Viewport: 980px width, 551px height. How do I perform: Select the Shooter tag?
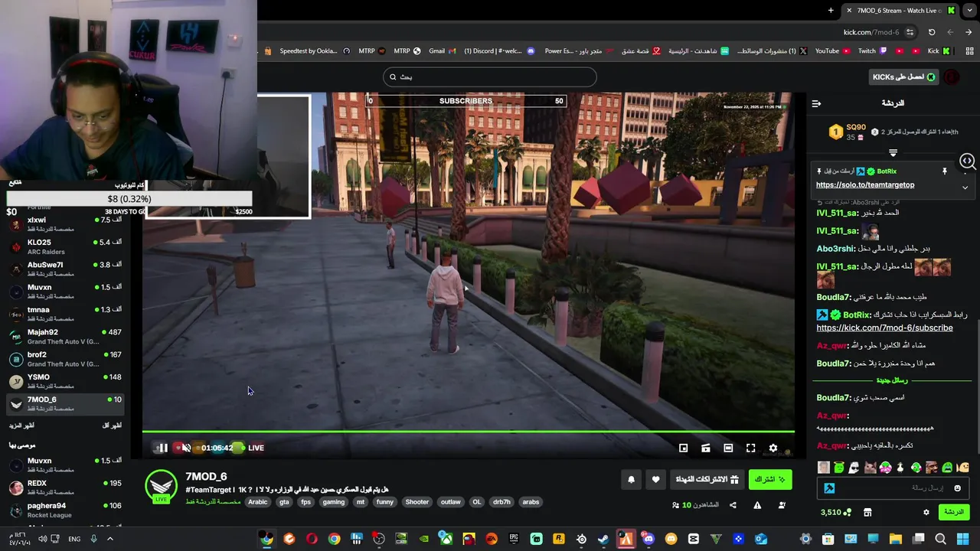tap(417, 502)
